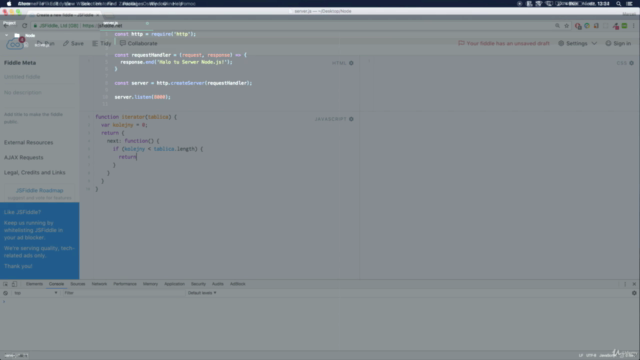Viewport: 640px width, 360px height.
Task: Click the Fiddle Meta heading
Action: tap(20, 63)
